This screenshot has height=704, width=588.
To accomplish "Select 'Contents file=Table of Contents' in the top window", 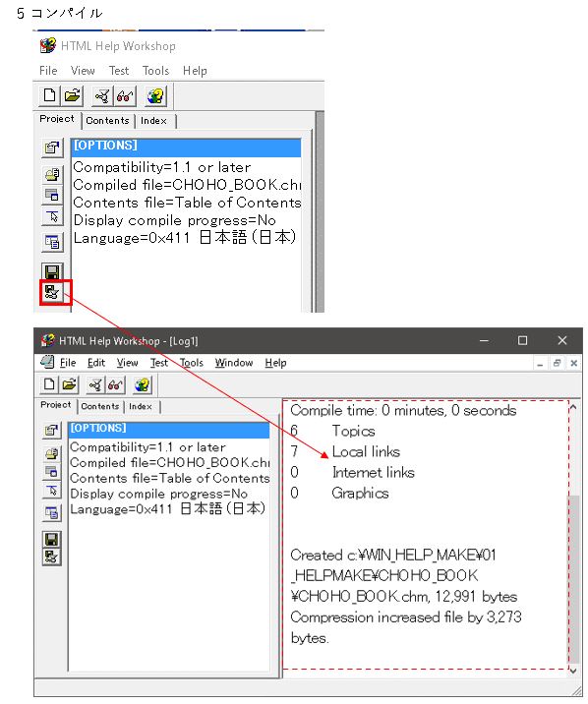I will tap(186, 203).
